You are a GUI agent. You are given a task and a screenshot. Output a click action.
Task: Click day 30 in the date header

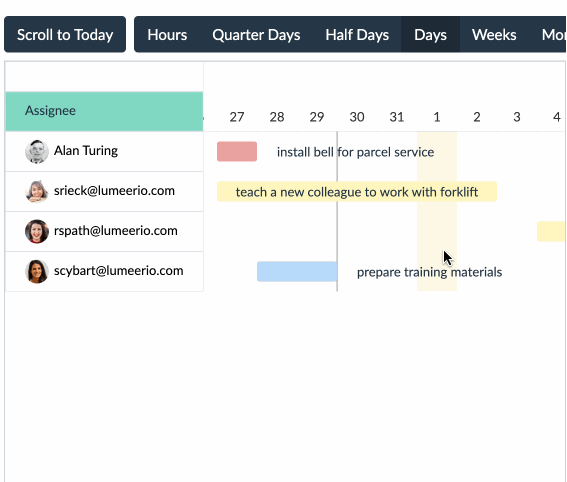pos(357,117)
